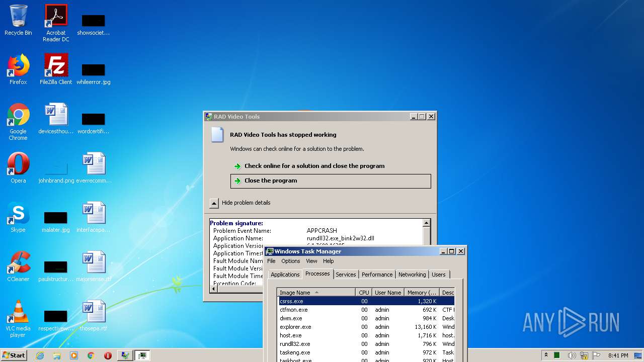Switch to Users tab

[439, 275]
